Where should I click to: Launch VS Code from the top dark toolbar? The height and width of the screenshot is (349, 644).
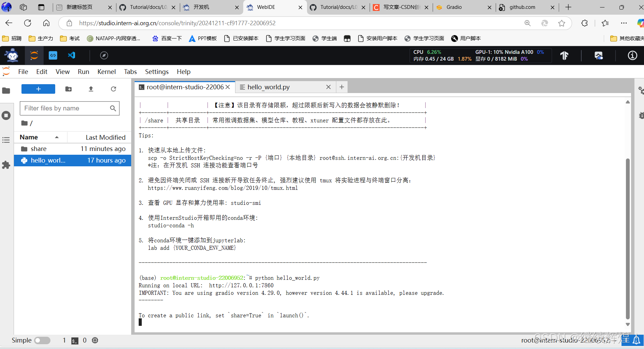click(71, 55)
